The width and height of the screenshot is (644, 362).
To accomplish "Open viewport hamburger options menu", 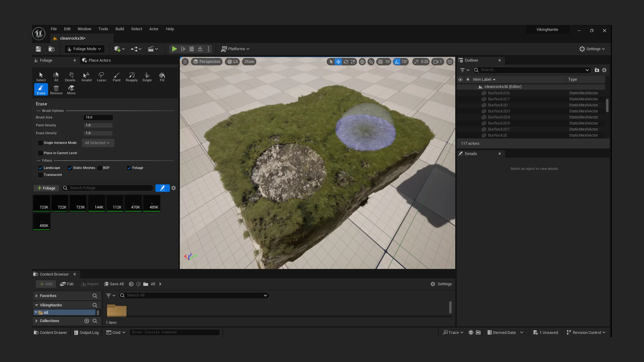I will click(x=185, y=62).
